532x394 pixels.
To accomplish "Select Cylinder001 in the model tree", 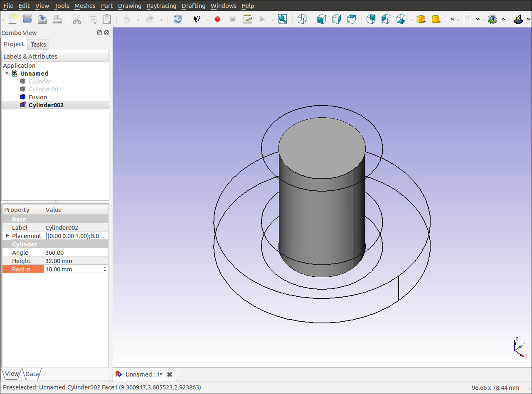I will (45, 89).
